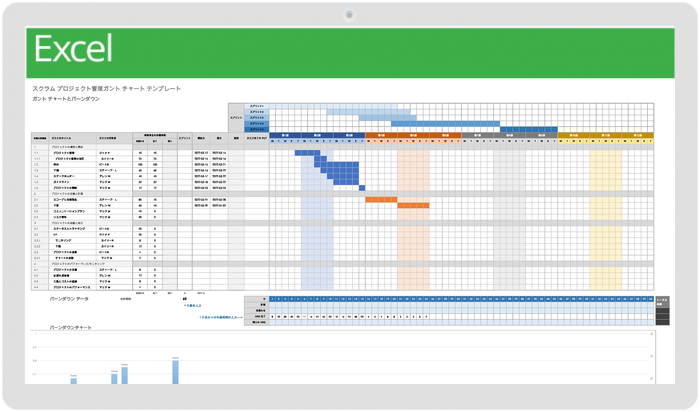Click the Excel title in green banner
Image resolution: width=700 pixels, height=412 pixels.
coord(73,49)
